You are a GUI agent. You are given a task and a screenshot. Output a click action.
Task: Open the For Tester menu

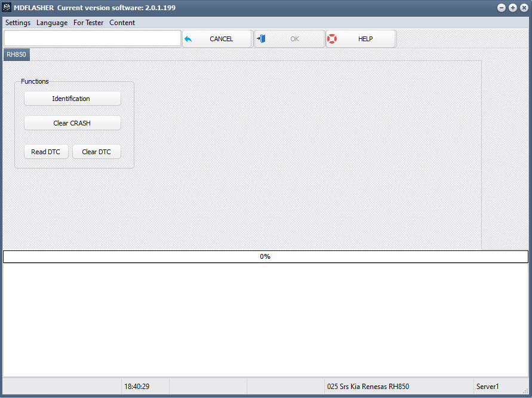pyautogui.click(x=88, y=23)
